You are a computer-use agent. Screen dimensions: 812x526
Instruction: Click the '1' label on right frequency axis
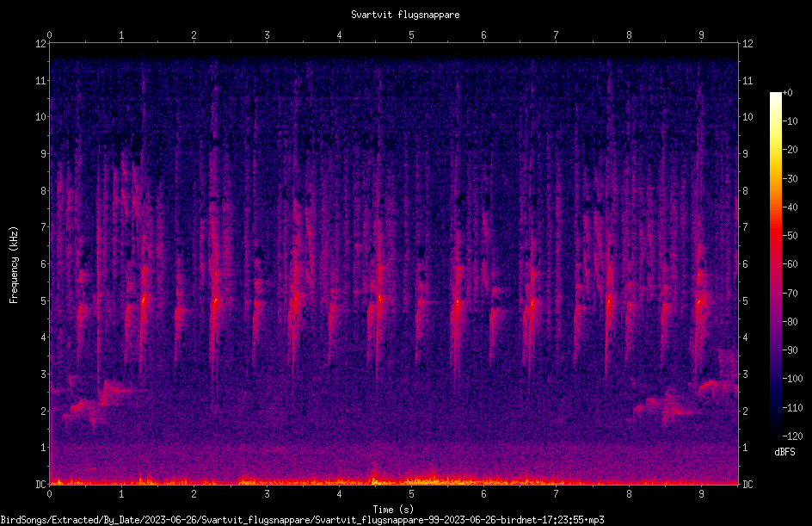tap(745, 448)
